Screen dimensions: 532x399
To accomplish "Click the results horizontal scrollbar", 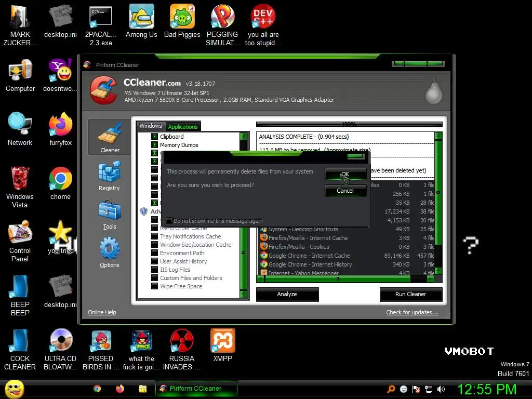I will click(338, 279).
